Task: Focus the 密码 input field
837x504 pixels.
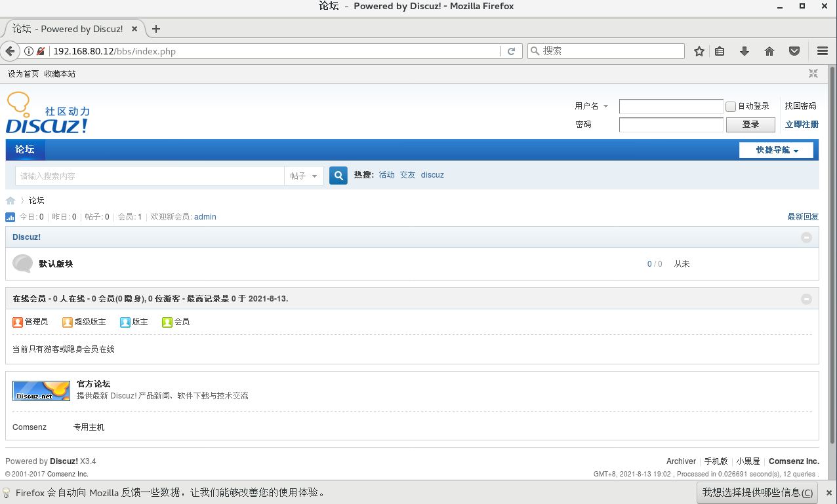Action: coord(671,125)
